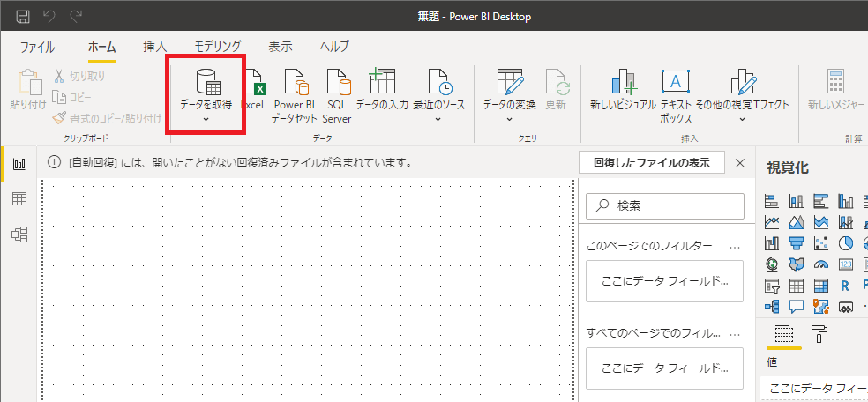Click the info icon in 自動回復 bar

pyautogui.click(x=54, y=162)
